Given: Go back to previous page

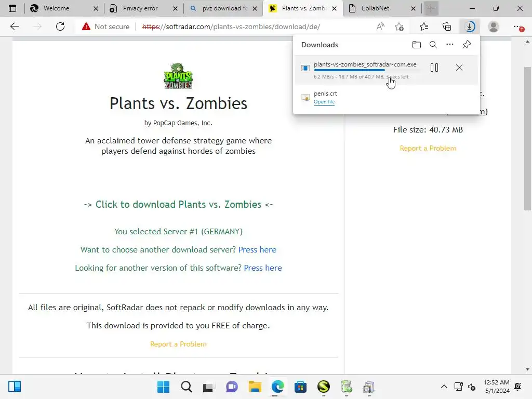Looking at the screenshot, I should point(14,26).
